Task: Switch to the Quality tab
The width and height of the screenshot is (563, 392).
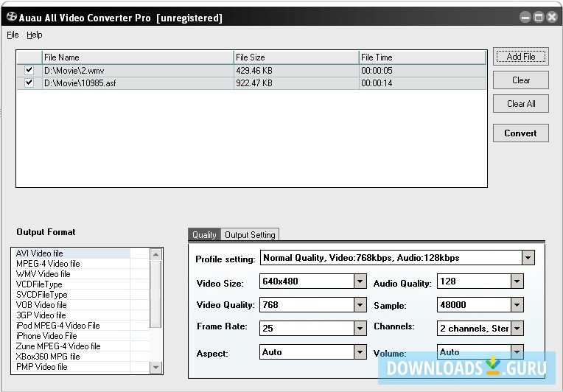Action: (204, 235)
